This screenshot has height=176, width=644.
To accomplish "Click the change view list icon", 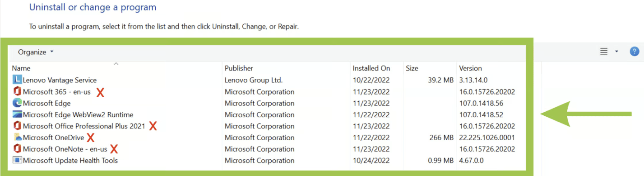I will click(604, 52).
